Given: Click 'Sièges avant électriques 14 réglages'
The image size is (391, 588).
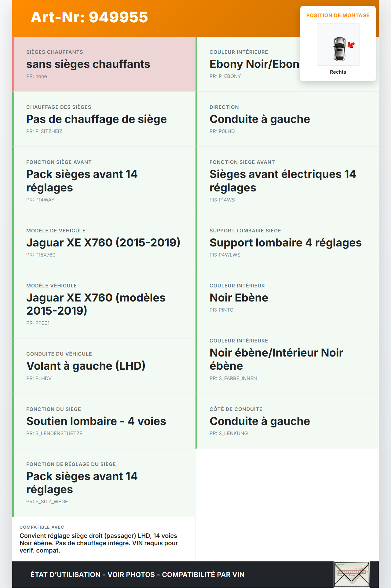Looking at the screenshot, I should pyautogui.click(x=287, y=181).
